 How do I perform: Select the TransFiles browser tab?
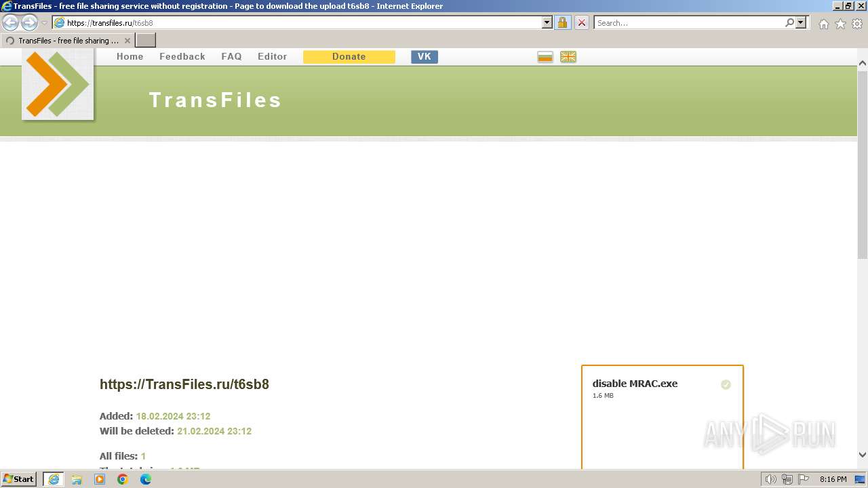click(x=67, y=41)
